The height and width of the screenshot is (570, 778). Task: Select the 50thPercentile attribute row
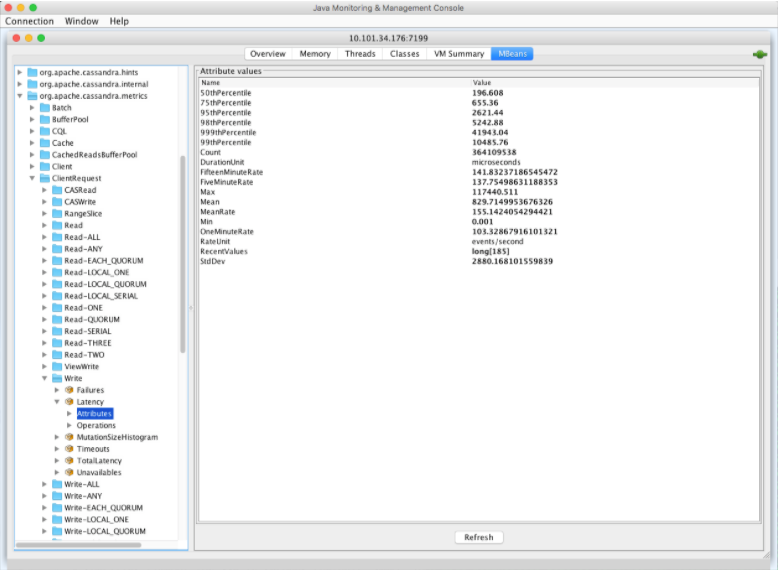(x=479, y=93)
